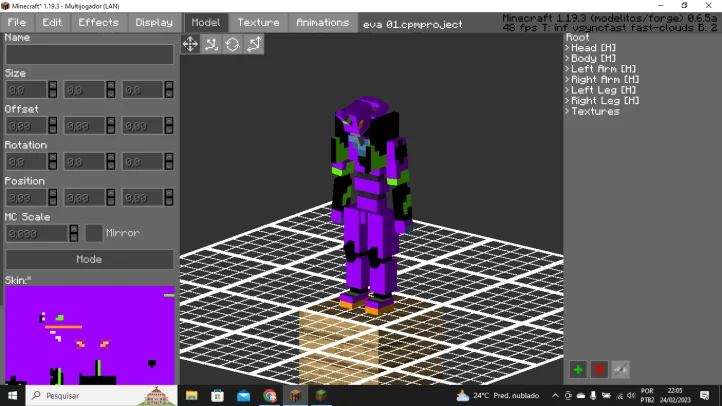The height and width of the screenshot is (406, 722).
Task: Click the Pesquisar search box on taskbar
Action: [101, 395]
